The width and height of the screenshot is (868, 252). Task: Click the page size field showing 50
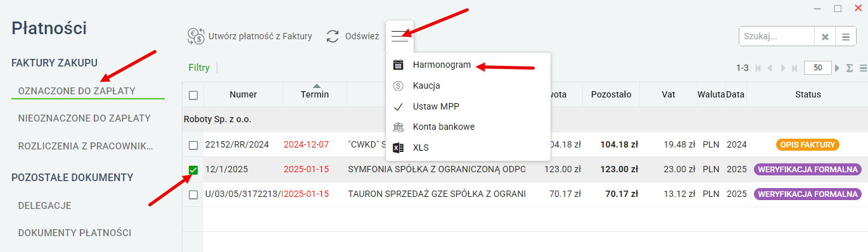click(x=817, y=68)
